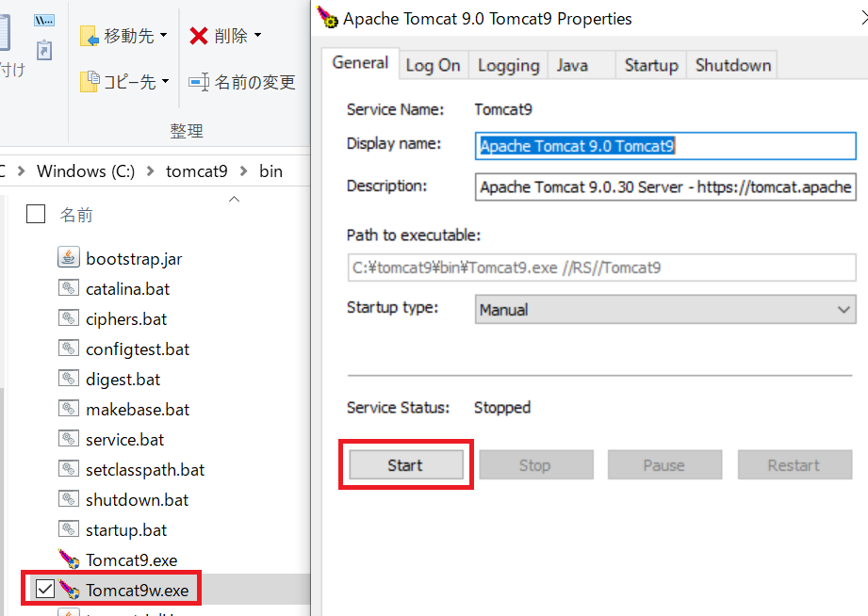Select the catalina.bat file name
868x616 pixels.
(128, 288)
